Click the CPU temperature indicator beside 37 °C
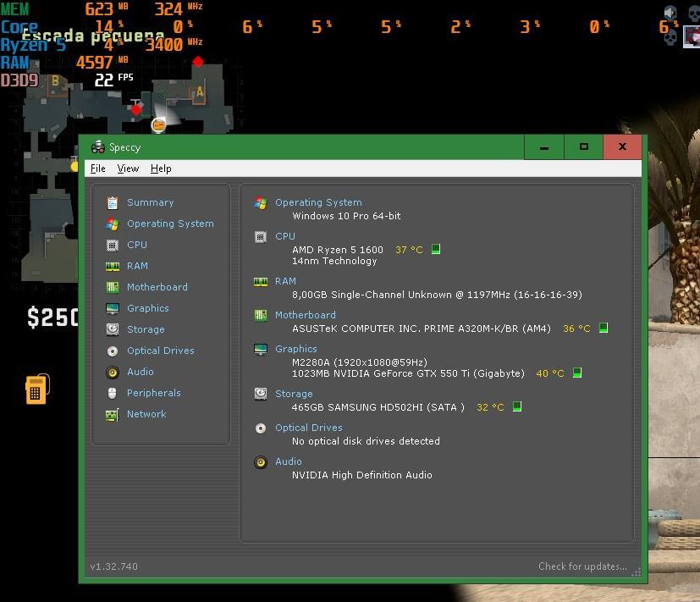The image size is (700, 602). pos(436,250)
